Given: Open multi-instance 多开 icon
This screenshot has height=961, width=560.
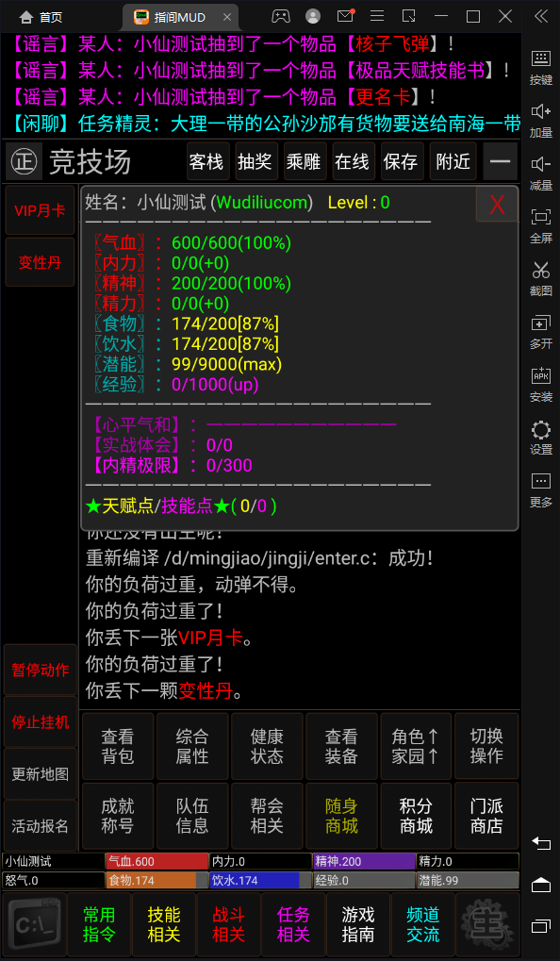Looking at the screenshot, I should point(541,332).
